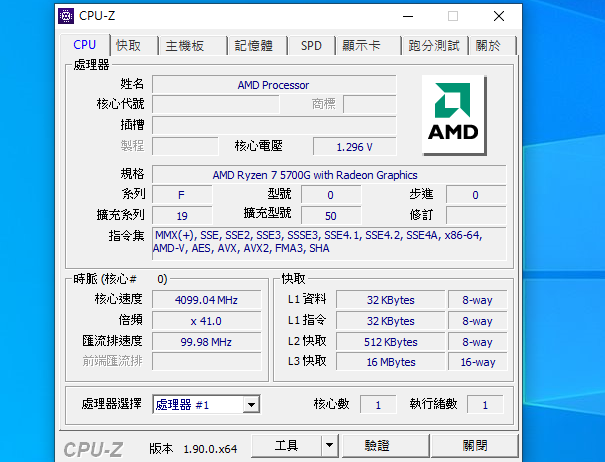Image resolution: width=605 pixels, height=462 pixels.
Task: Click the instruction set list text
Action: pos(329,244)
